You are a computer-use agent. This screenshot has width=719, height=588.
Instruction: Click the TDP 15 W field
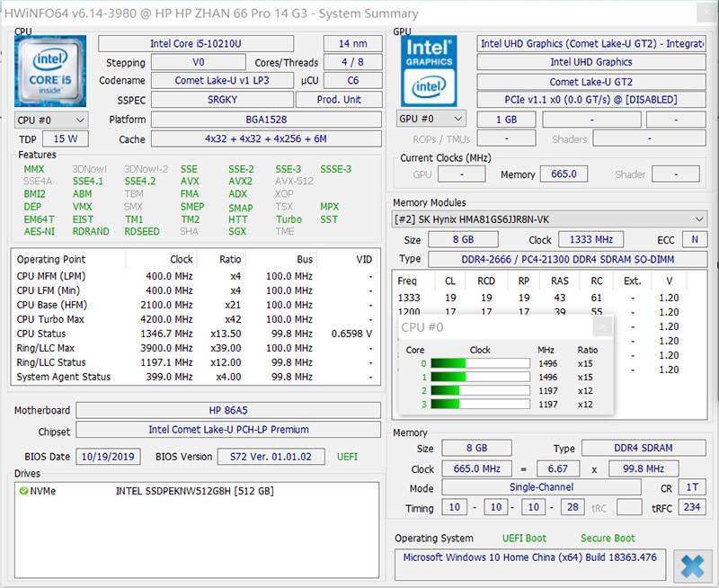click(65, 139)
